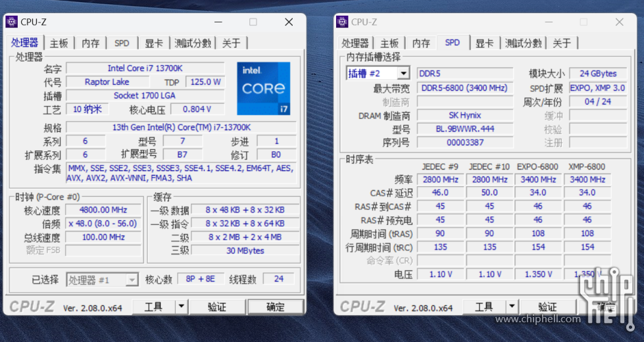
Task: Minimize the right CPU-Z window
Action: [549, 22]
